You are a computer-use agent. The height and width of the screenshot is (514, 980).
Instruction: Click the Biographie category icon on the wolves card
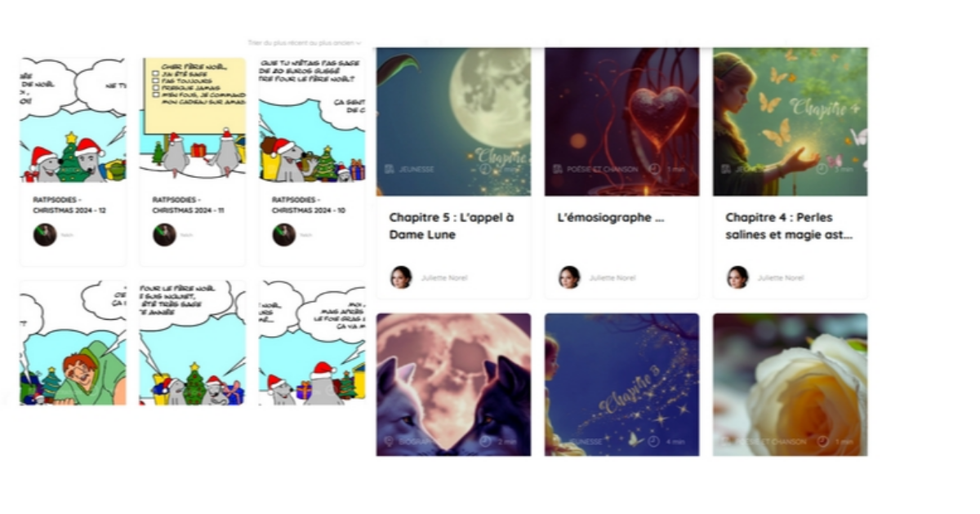click(390, 441)
